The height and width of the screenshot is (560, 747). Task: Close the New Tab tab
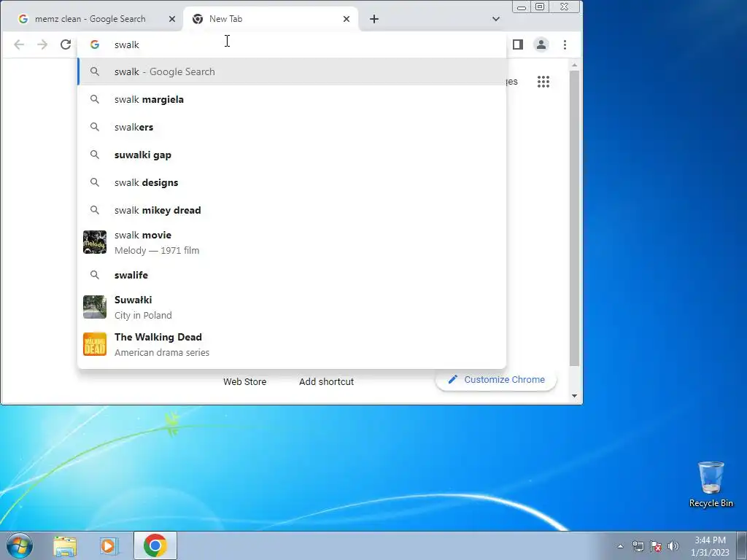tap(347, 18)
